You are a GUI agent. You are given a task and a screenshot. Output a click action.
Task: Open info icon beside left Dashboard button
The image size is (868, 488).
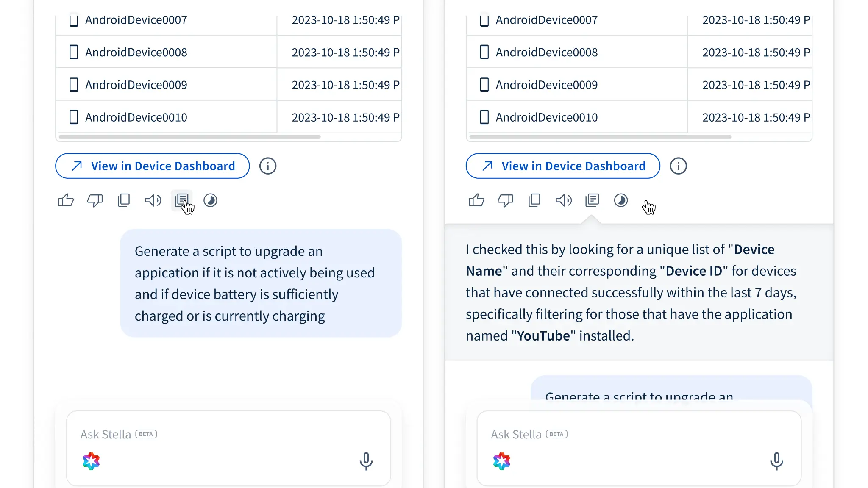tap(268, 166)
